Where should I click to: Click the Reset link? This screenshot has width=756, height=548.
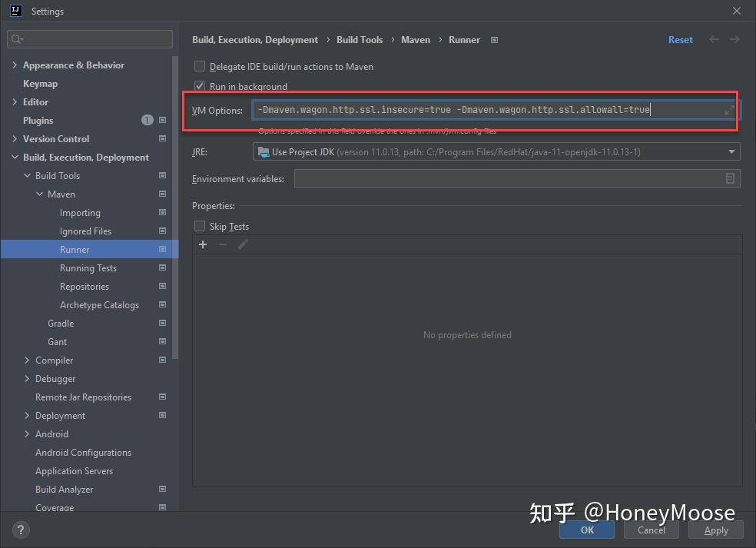[x=680, y=39]
